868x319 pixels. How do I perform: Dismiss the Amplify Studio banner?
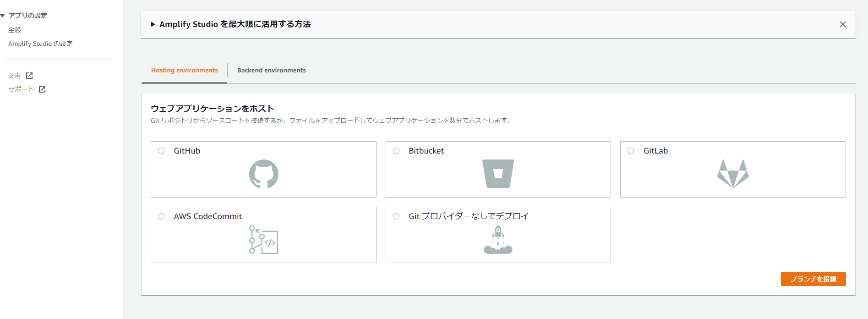click(842, 24)
